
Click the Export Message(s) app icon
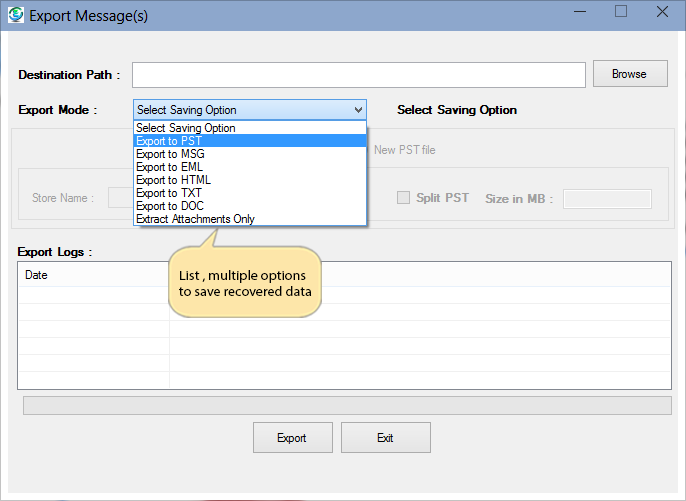click(x=14, y=16)
